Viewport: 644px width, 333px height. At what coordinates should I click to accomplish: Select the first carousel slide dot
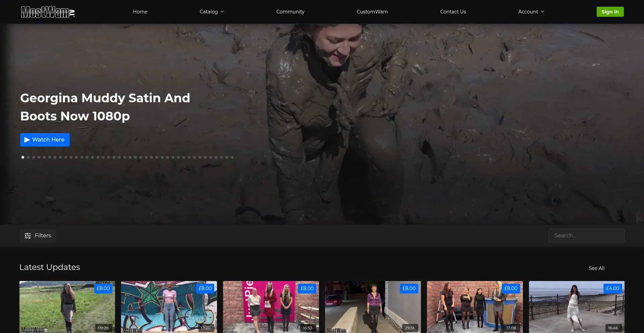(x=23, y=157)
